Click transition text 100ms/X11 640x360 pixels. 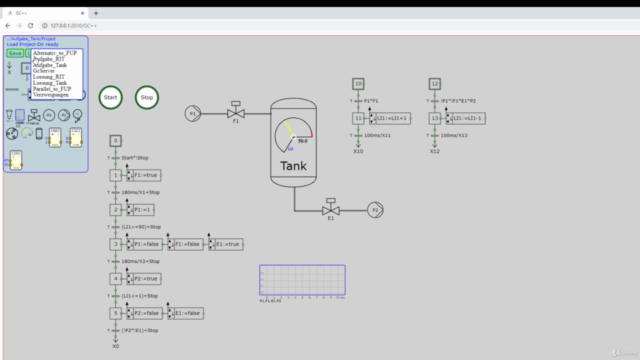pyautogui.click(x=378, y=136)
